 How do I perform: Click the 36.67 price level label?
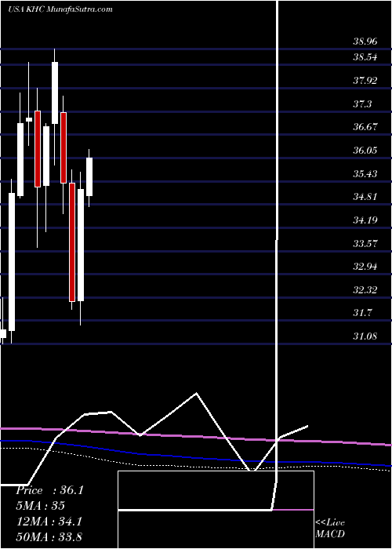click(365, 127)
